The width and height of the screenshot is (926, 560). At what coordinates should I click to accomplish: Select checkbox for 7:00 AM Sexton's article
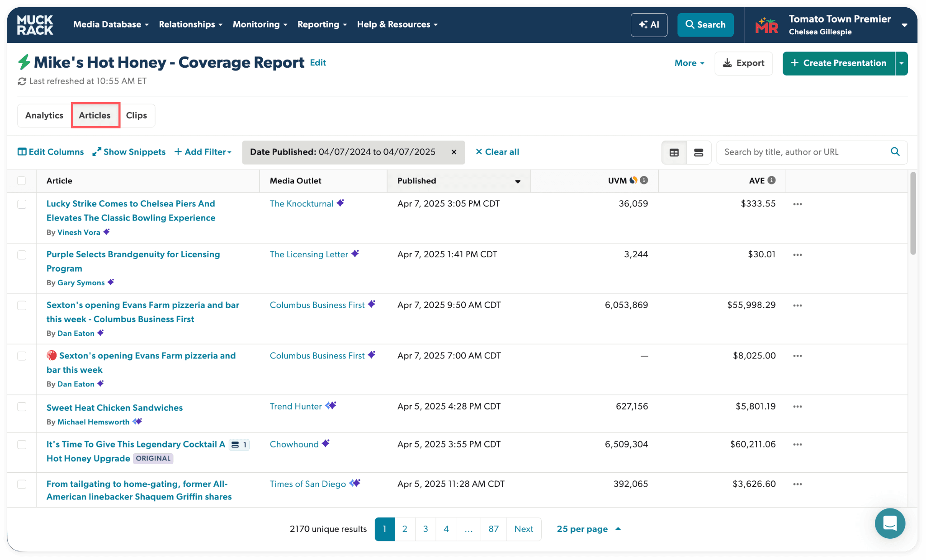22,356
